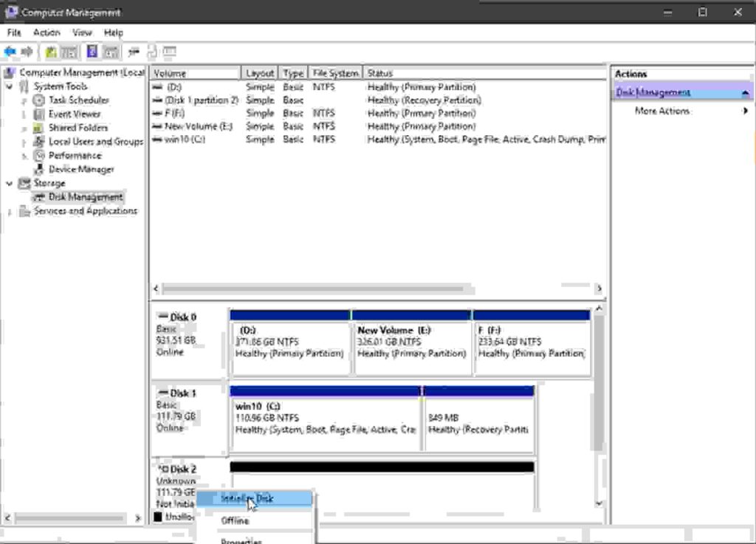
Task: Select the Device Manager node icon
Action: pos(39,168)
